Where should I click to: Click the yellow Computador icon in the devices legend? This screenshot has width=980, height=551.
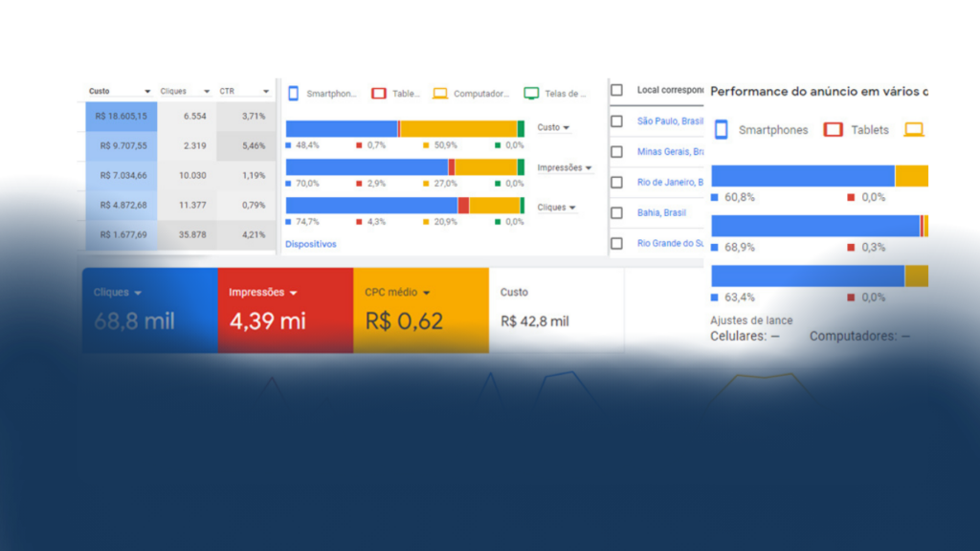[440, 94]
